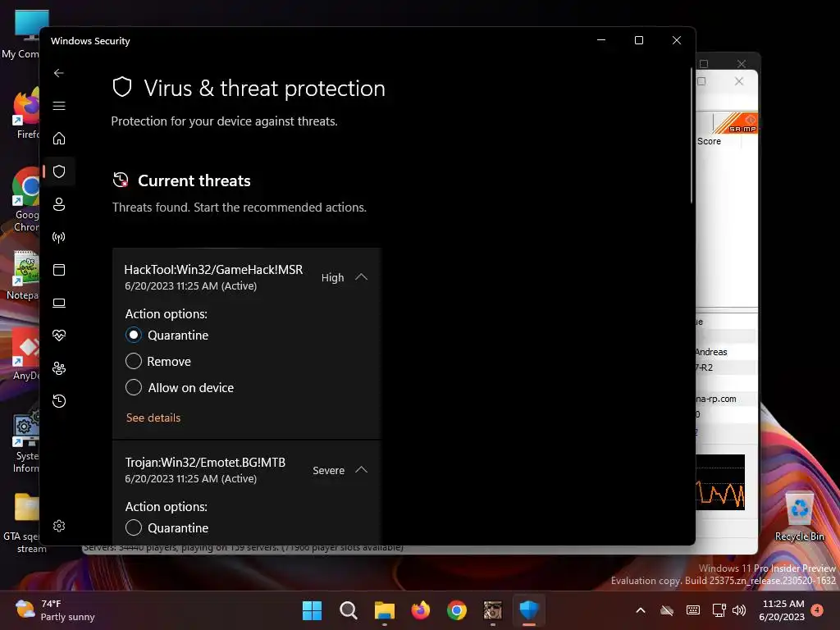Click the ping graph in SA:MP window
Screen dimensions: 840x630
(x=720, y=482)
